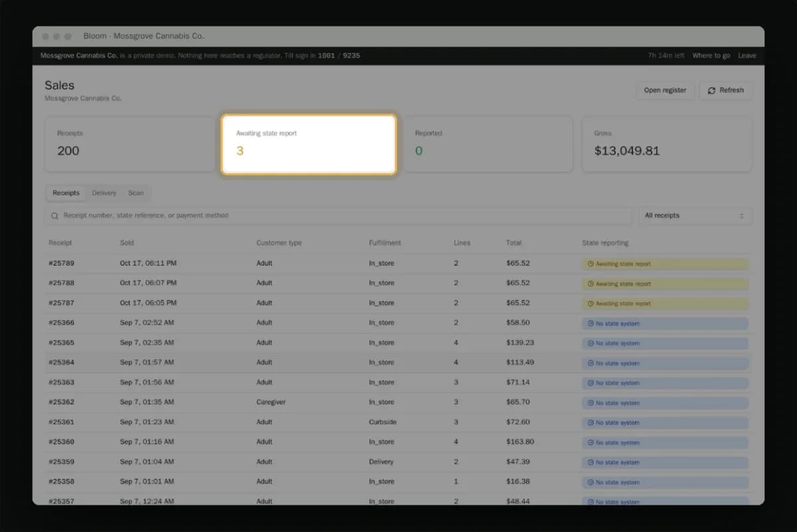Switch to the Delivery tab

pyautogui.click(x=104, y=193)
